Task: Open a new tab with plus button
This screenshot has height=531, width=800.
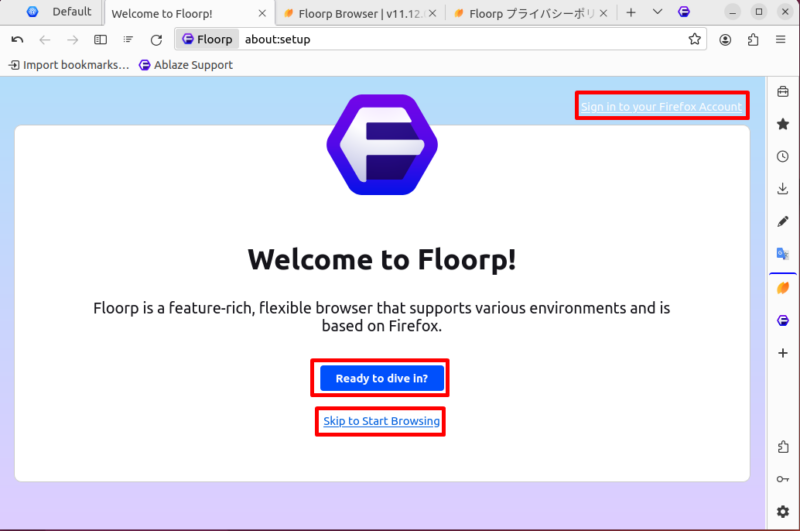Action: coord(631,12)
